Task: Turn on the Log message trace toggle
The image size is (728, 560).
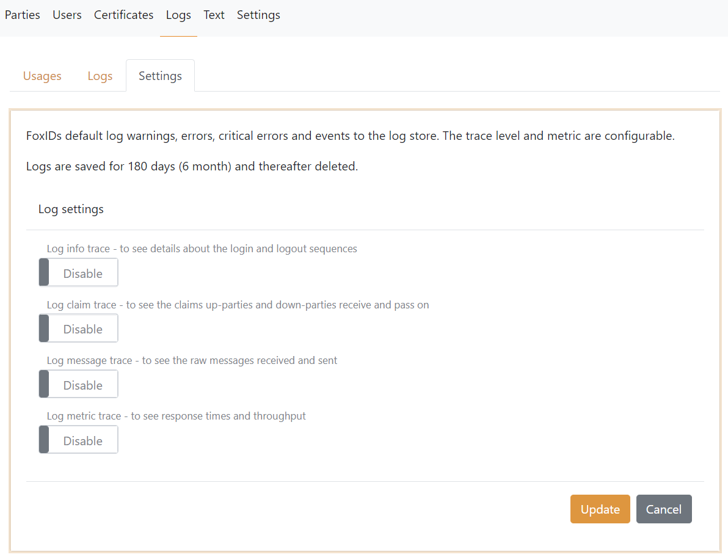Action: pos(78,385)
